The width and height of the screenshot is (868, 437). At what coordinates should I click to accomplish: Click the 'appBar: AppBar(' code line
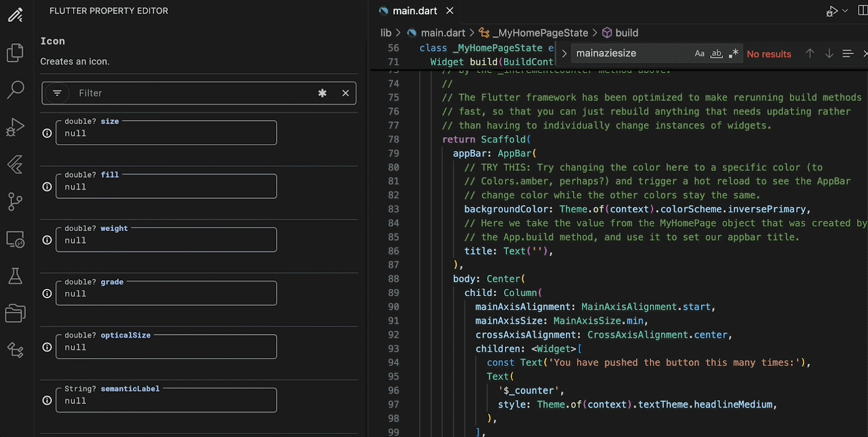pyautogui.click(x=495, y=153)
